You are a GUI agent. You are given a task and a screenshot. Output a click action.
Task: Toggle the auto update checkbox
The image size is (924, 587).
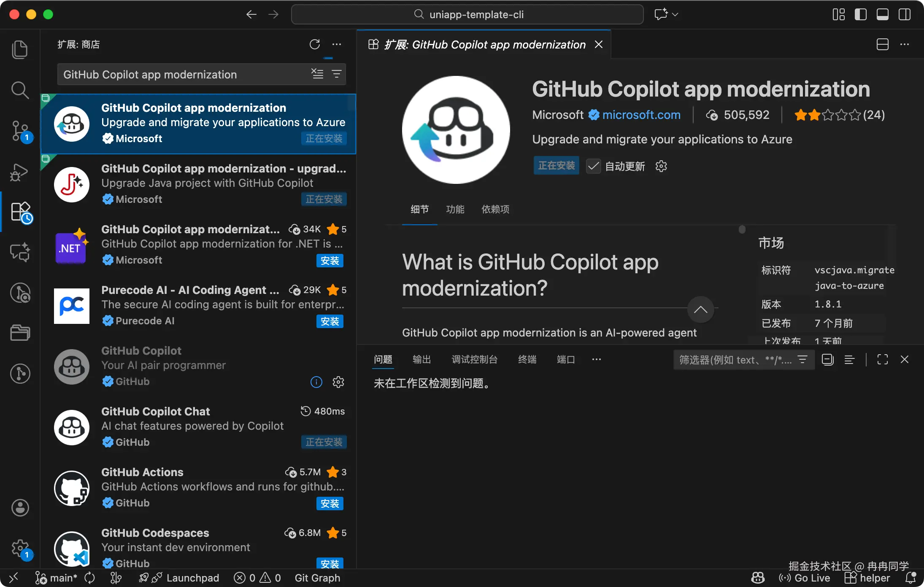(593, 166)
